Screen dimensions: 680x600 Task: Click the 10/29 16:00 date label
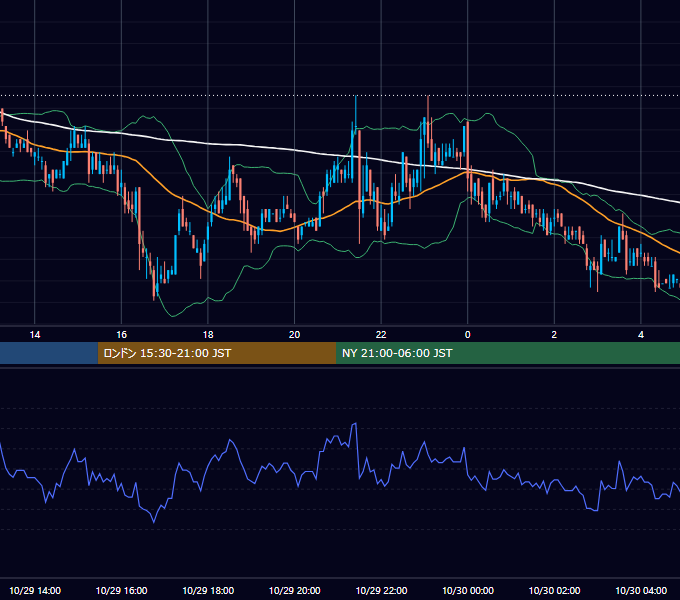click(x=121, y=590)
